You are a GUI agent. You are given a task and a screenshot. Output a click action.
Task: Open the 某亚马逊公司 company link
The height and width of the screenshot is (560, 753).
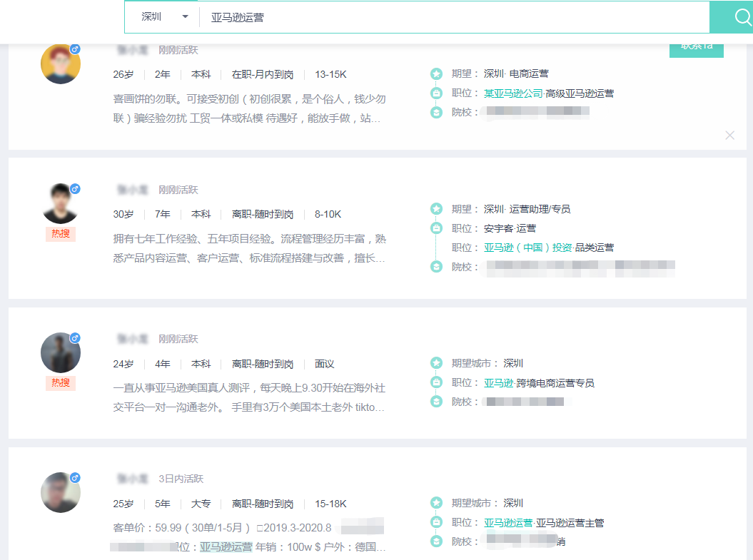coord(513,93)
